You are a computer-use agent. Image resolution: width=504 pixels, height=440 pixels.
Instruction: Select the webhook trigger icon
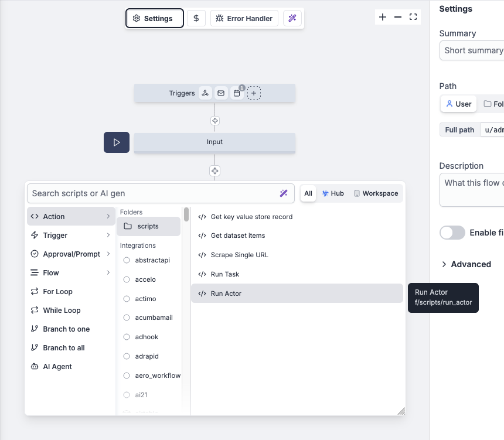point(205,93)
